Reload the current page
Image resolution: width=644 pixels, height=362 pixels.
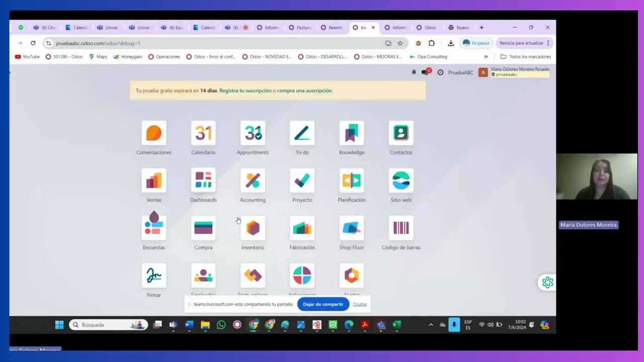[33, 43]
